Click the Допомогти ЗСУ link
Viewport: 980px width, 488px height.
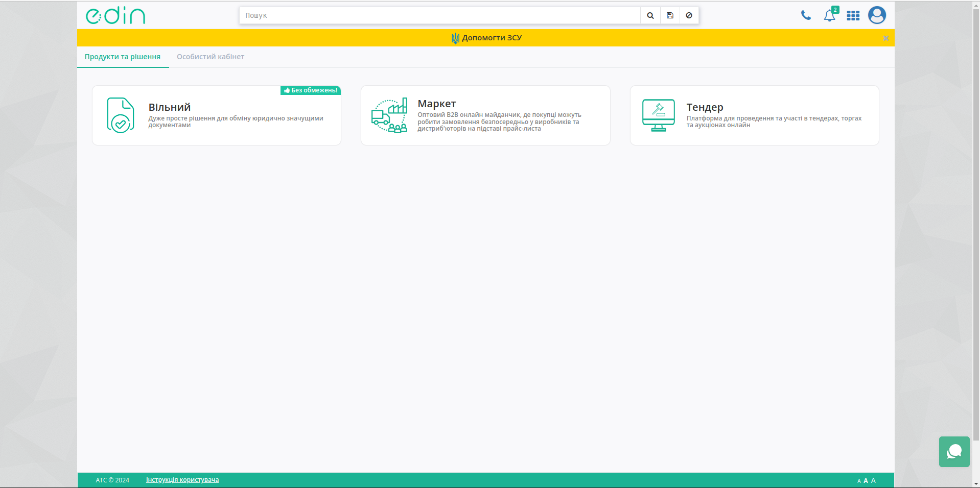[x=492, y=38]
